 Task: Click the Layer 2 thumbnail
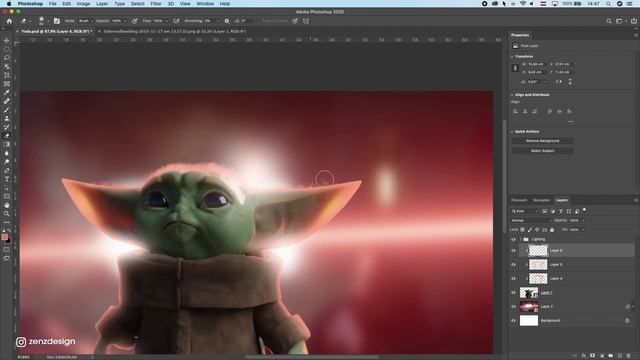tap(529, 307)
